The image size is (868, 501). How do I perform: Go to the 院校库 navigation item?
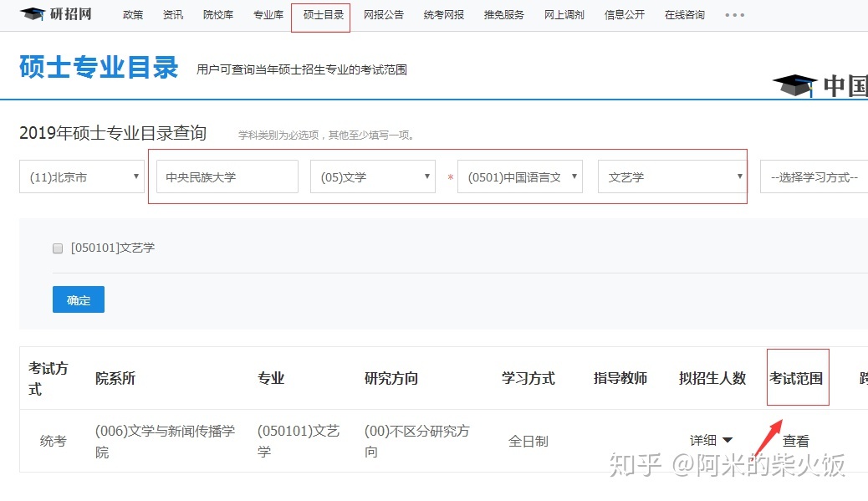click(x=220, y=15)
